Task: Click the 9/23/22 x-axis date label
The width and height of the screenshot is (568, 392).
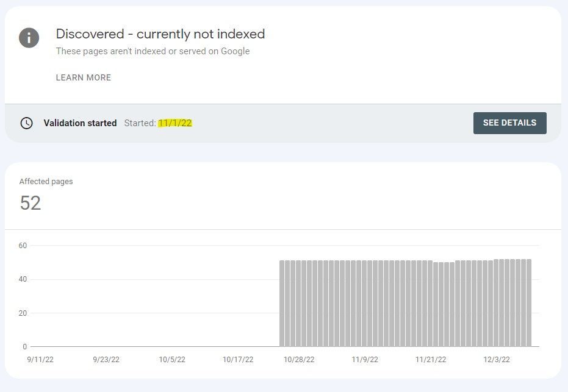Action: pos(106,360)
